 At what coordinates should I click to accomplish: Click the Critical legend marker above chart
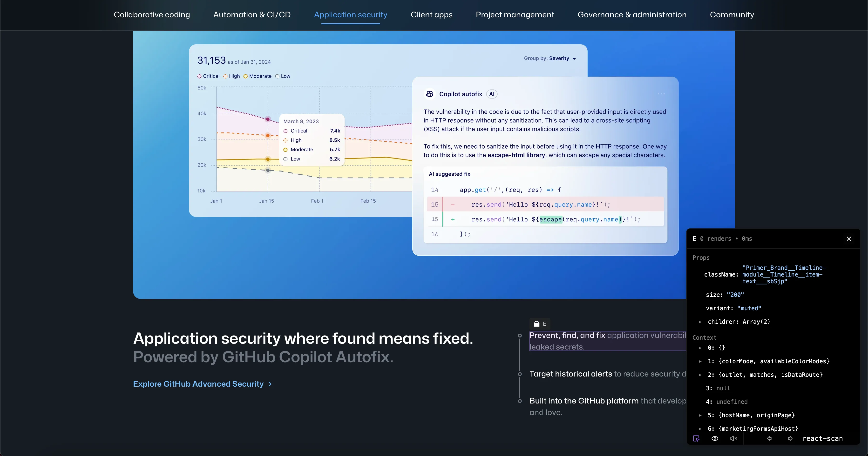199,76
